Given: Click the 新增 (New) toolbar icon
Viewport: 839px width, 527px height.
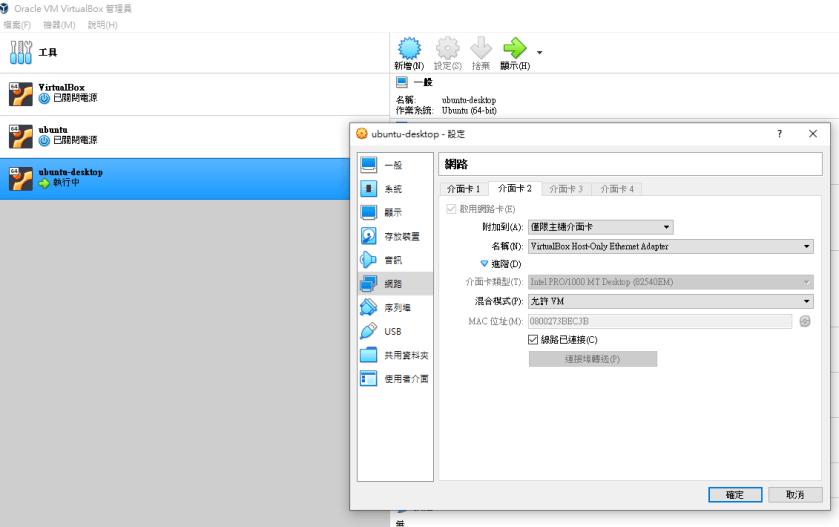Looking at the screenshot, I should [x=409, y=50].
